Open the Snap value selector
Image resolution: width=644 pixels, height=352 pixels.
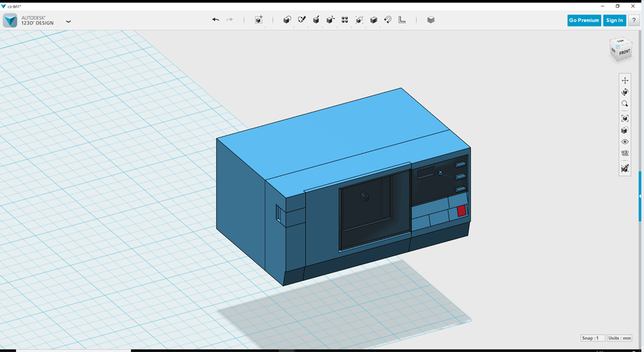click(x=593, y=338)
